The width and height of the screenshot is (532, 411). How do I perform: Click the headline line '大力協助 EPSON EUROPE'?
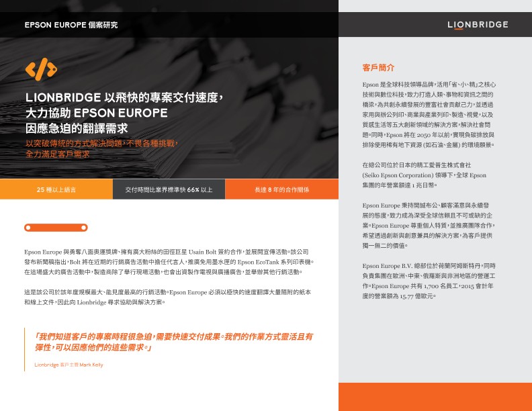point(96,113)
